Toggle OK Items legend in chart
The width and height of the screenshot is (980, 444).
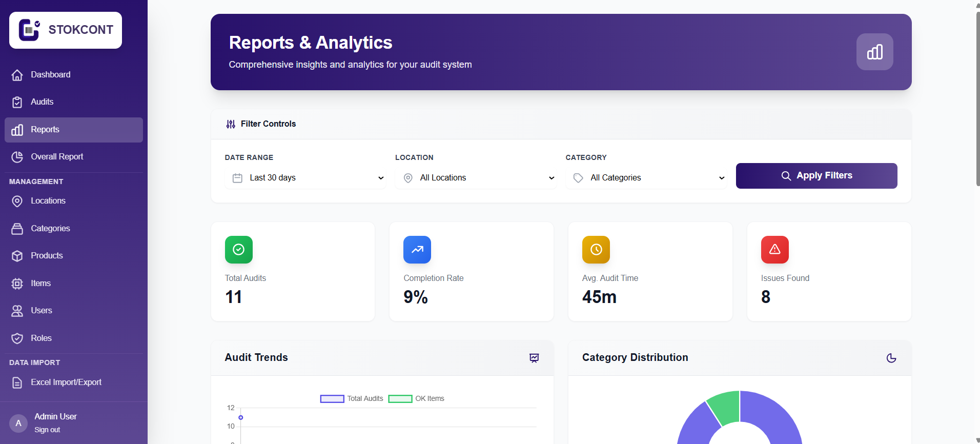[x=416, y=398]
